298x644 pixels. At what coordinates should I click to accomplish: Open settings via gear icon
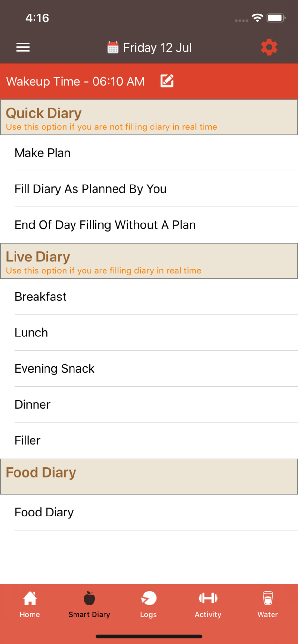(269, 47)
